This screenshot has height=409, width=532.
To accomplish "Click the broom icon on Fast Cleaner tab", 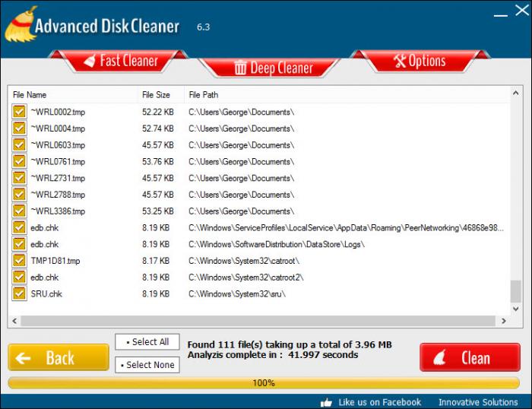I will [90, 61].
